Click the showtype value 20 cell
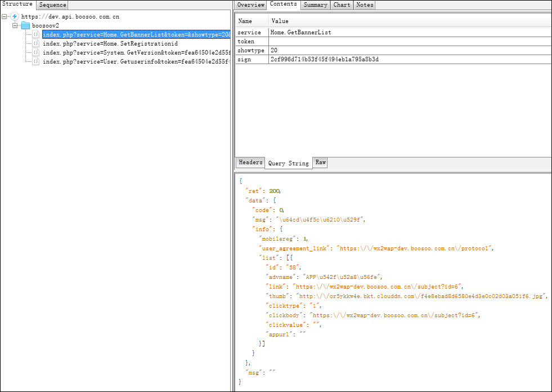Screen dimensions: 552x392 410,50
